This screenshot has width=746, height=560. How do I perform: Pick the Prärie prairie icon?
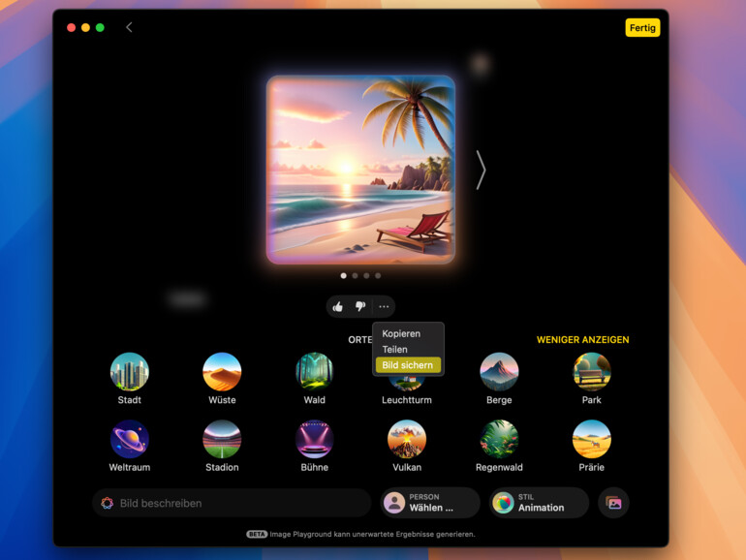click(x=591, y=439)
